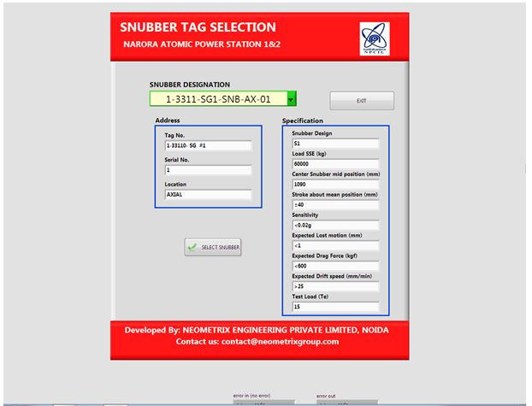Select the 1-3311-SG1-SNB-AX-01 designation field
532x406 pixels.
[x=217, y=99]
